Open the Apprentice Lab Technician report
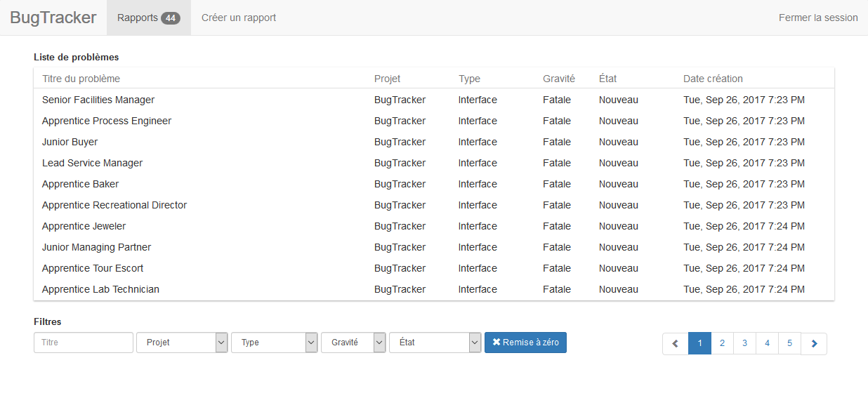This screenshot has width=868, height=405. 100,289
